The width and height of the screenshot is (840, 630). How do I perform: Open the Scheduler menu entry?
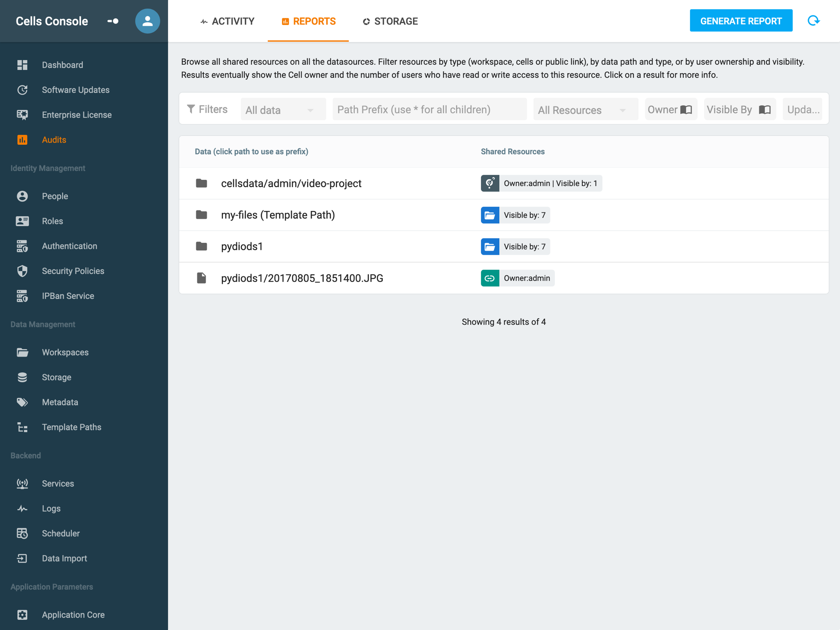[x=84, y=533]
